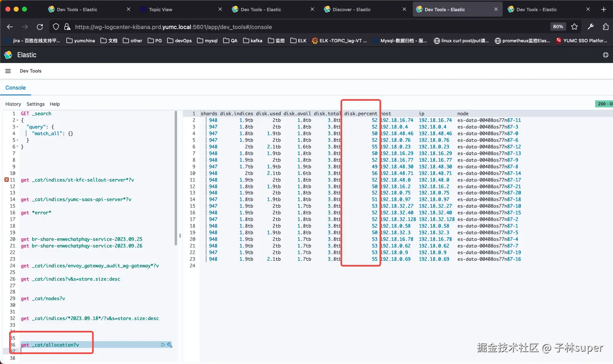
Task: Open the History panel link
Action: [13, 104]
